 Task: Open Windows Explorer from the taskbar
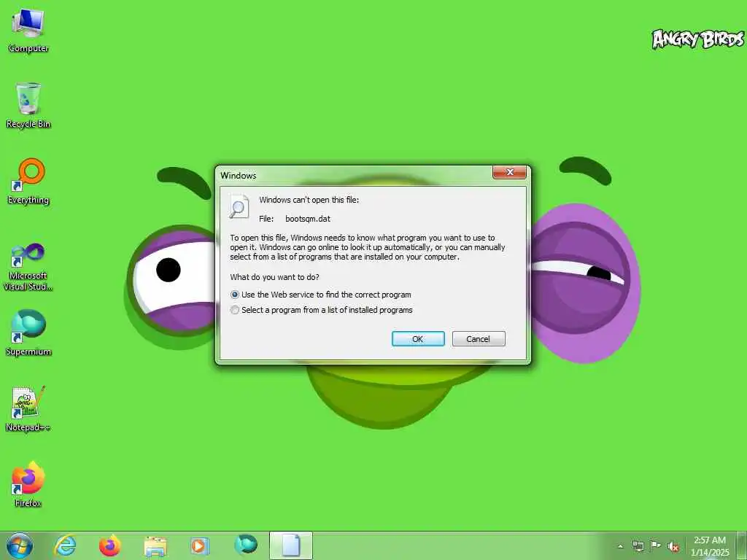click(155, 545)
